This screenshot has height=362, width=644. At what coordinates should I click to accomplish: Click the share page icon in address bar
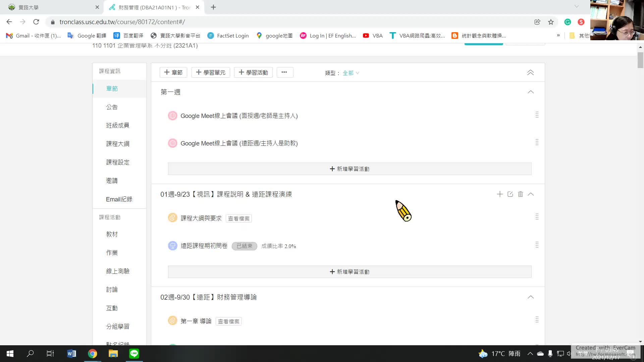point(537,22)
